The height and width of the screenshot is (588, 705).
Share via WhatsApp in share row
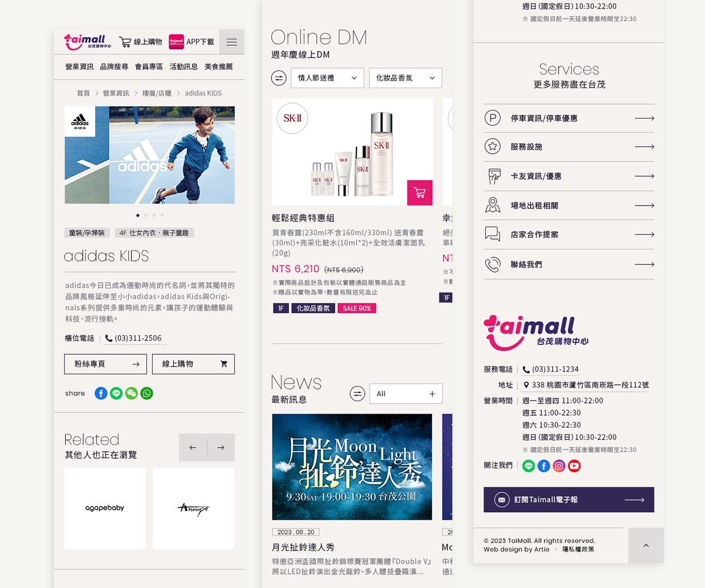point(147,394)
